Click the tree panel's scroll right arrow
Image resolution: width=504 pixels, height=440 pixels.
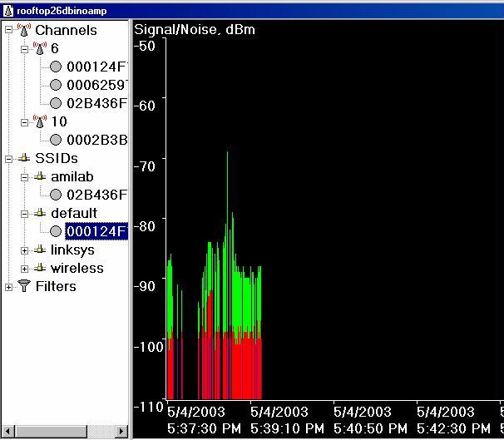[122, 431]
